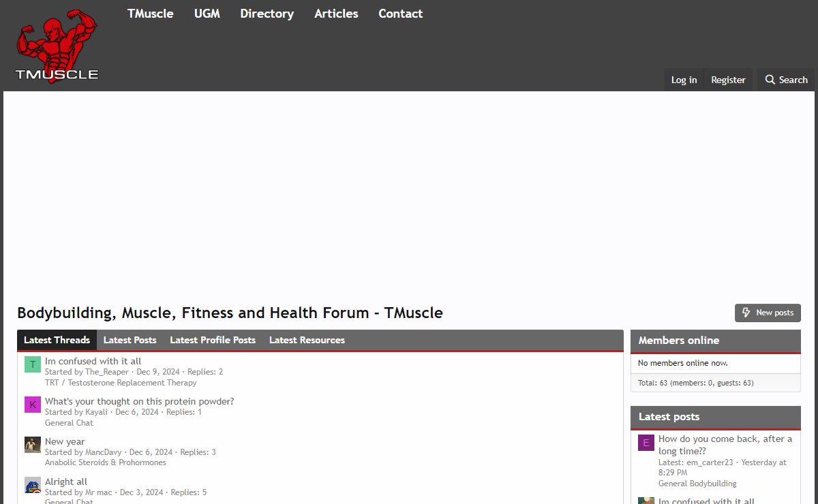Open MancDavy's profile link
This screenshot has width=818, height=504.
click(104, 452)
